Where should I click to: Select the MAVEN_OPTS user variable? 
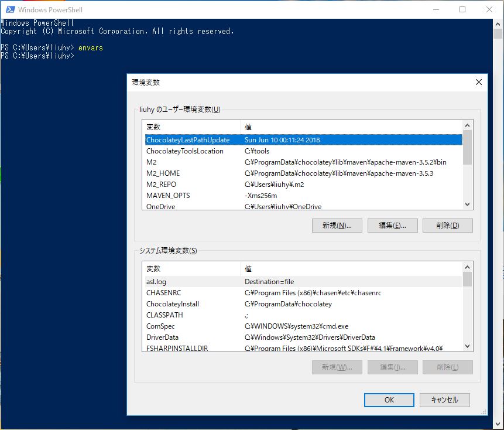click(303, 196)
